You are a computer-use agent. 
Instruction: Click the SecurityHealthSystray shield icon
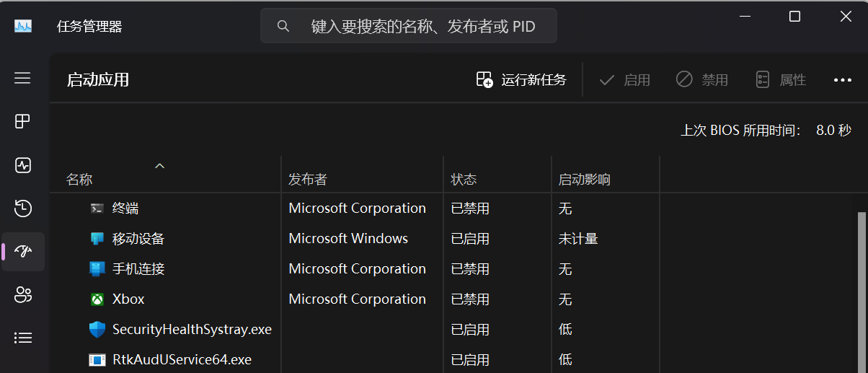coord(97,329)
